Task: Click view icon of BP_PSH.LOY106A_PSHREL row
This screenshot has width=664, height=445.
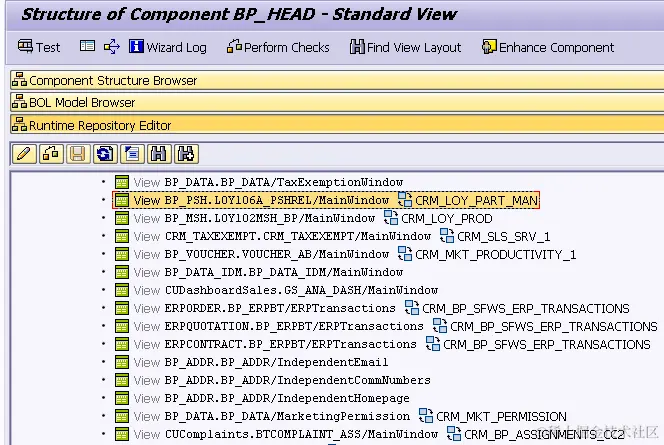Action: tap(122, 200)
